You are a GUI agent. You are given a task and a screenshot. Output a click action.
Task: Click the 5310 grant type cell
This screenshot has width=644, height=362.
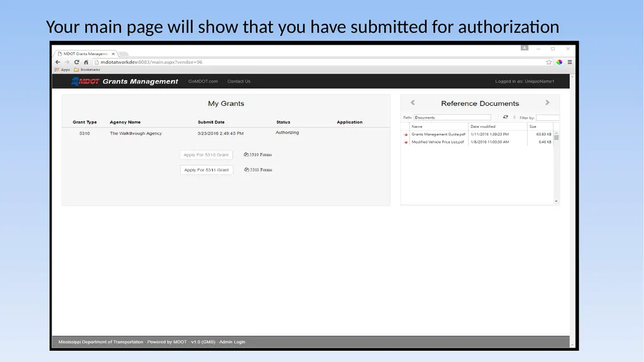pos(84,133)
